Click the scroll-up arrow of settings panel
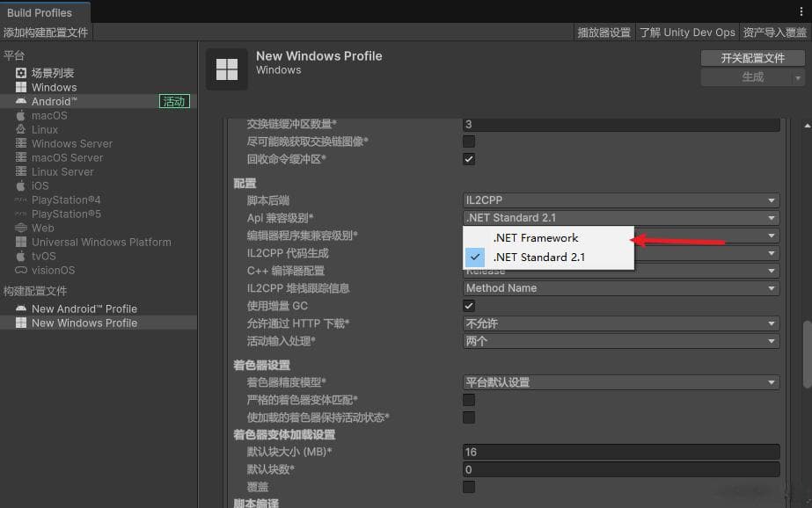 [807, 126]
